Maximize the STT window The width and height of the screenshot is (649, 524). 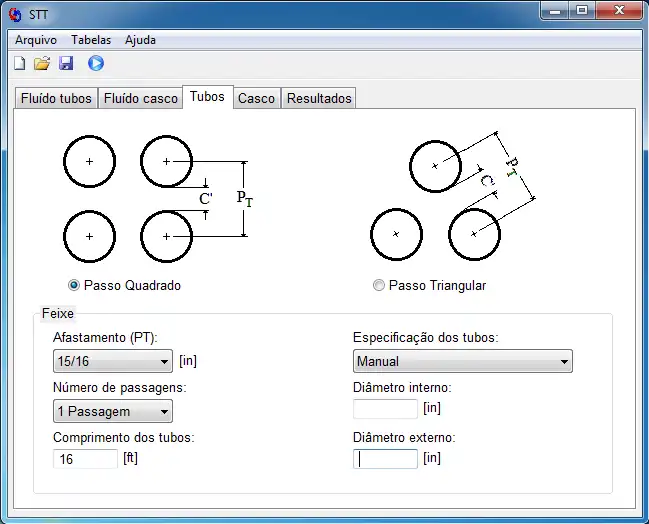point(582,10)
